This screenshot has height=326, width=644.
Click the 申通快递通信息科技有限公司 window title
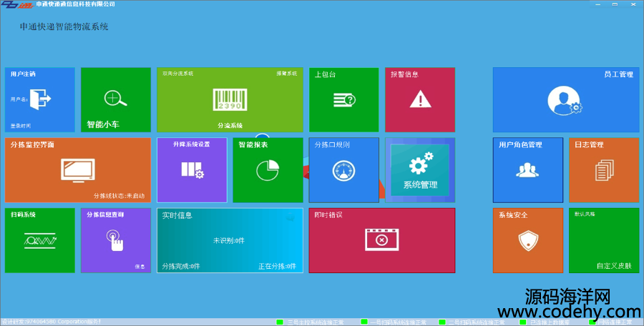[x=76, y=4]
